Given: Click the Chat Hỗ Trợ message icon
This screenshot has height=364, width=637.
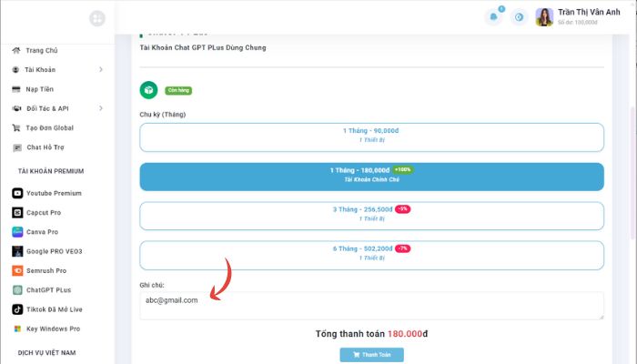Looking at the screenshot, I should tap(17, 147).
